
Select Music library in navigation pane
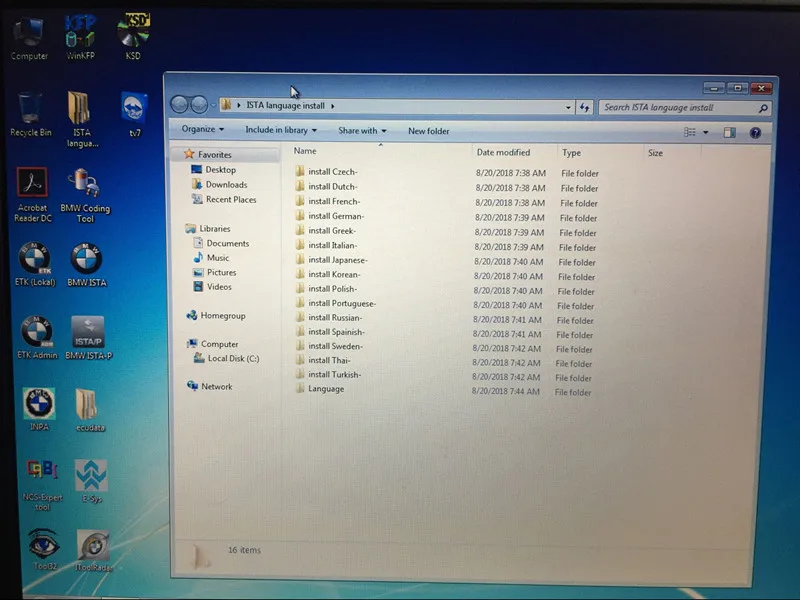(x=218, y=258)
